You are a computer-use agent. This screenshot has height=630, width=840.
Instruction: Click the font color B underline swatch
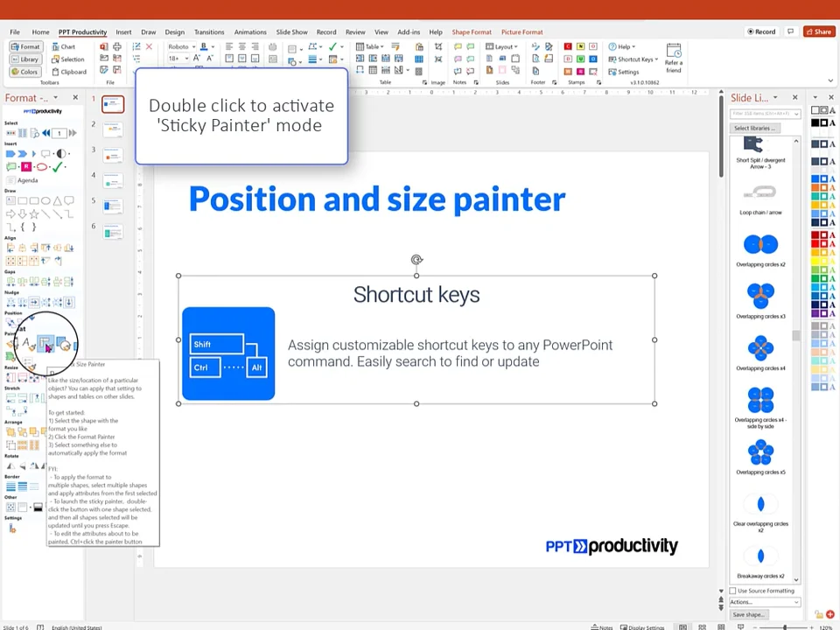204,46
